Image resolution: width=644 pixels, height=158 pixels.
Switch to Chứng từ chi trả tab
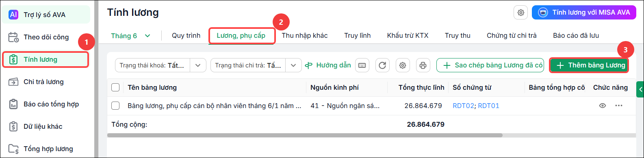pos(512,36)
